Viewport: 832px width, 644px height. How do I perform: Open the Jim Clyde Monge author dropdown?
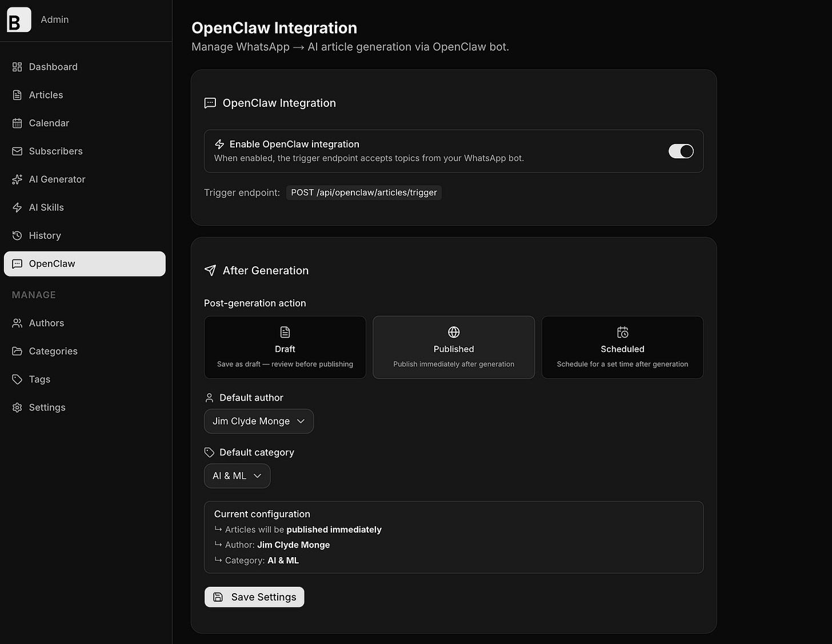pos(259,421)
